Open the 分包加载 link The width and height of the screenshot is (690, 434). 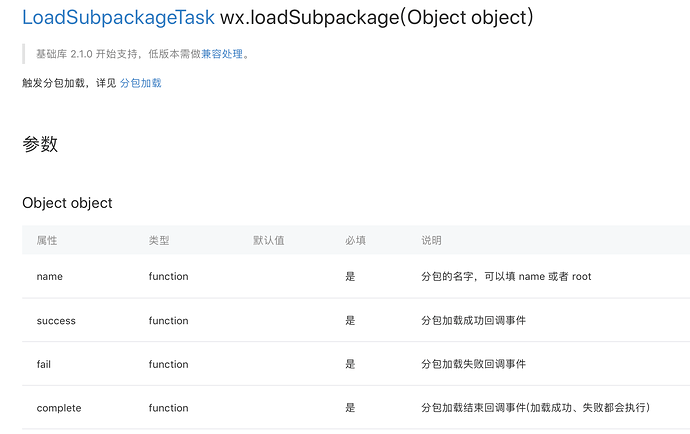pos(141,83)
